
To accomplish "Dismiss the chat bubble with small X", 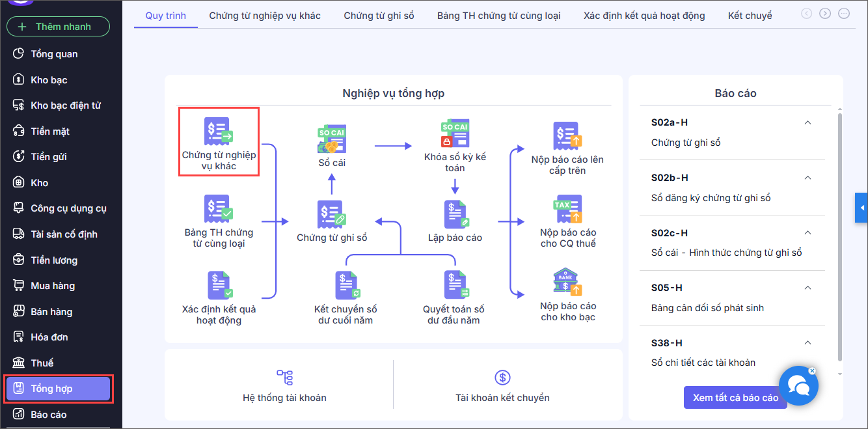I will (812, 370).
